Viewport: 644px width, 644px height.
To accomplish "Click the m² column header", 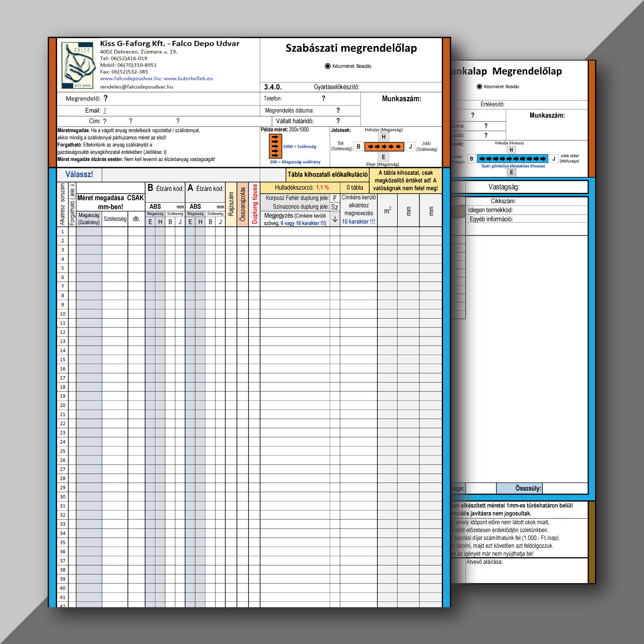I will [387, 210].
